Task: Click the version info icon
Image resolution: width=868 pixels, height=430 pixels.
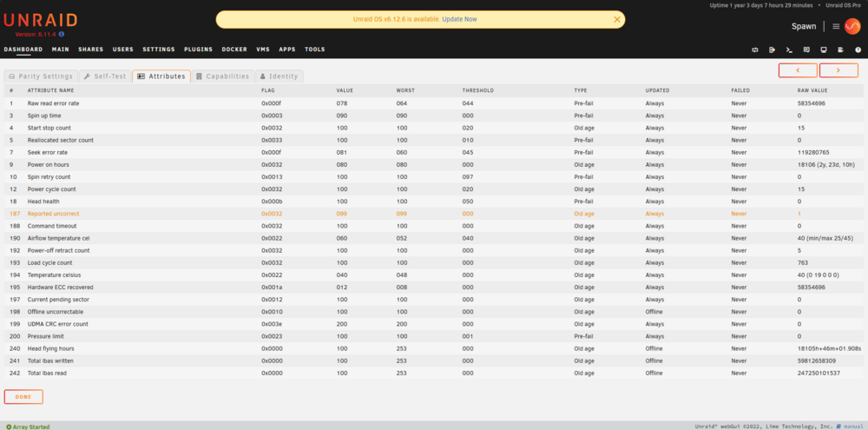Action: coord(62,35)
